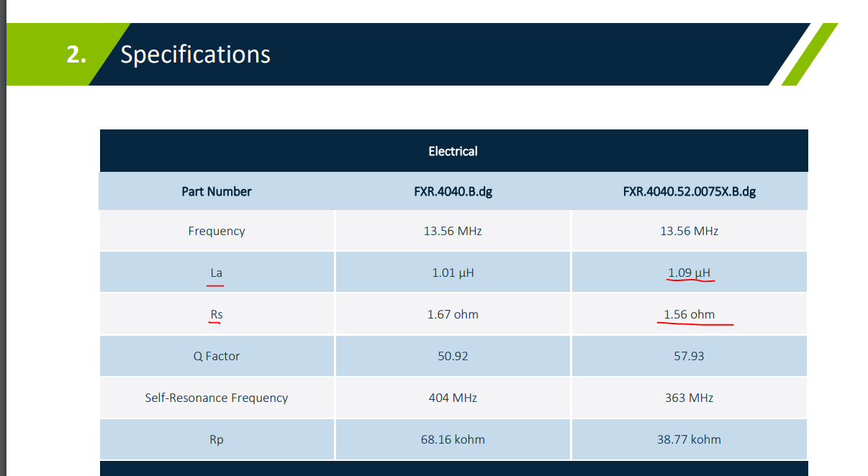Click the 38.77 kohm Rp value
868x476 pixels.
[688, 439]
